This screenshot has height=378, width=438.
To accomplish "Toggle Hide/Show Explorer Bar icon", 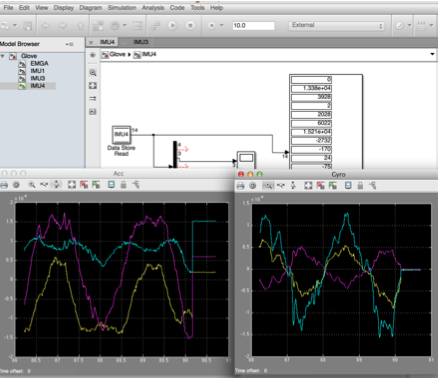I will pos(93,55).
